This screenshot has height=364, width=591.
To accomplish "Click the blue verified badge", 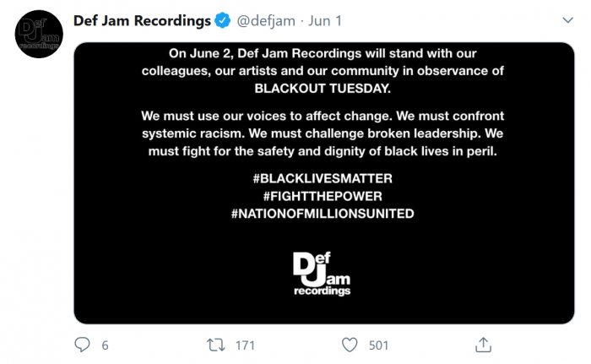I will (x=225, y=19).
